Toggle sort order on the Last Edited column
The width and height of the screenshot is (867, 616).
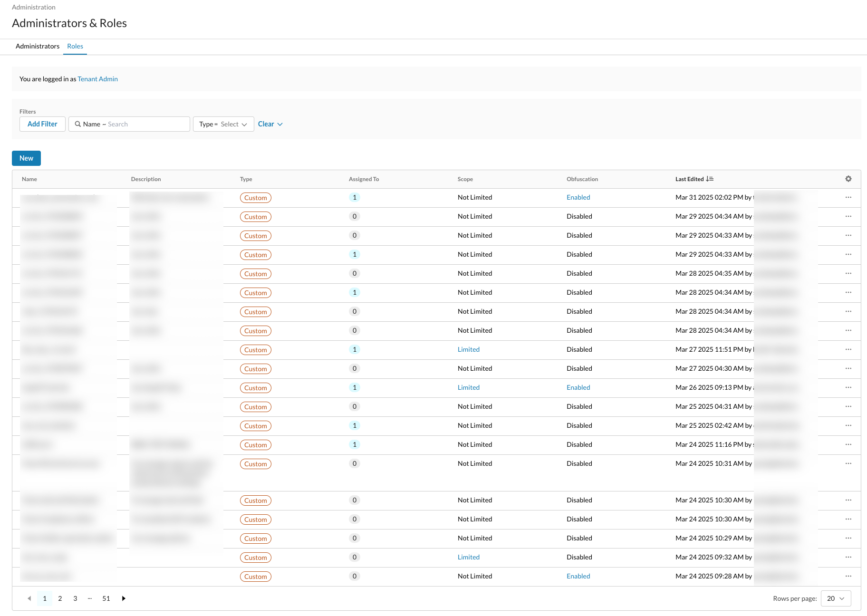[710, 179]
